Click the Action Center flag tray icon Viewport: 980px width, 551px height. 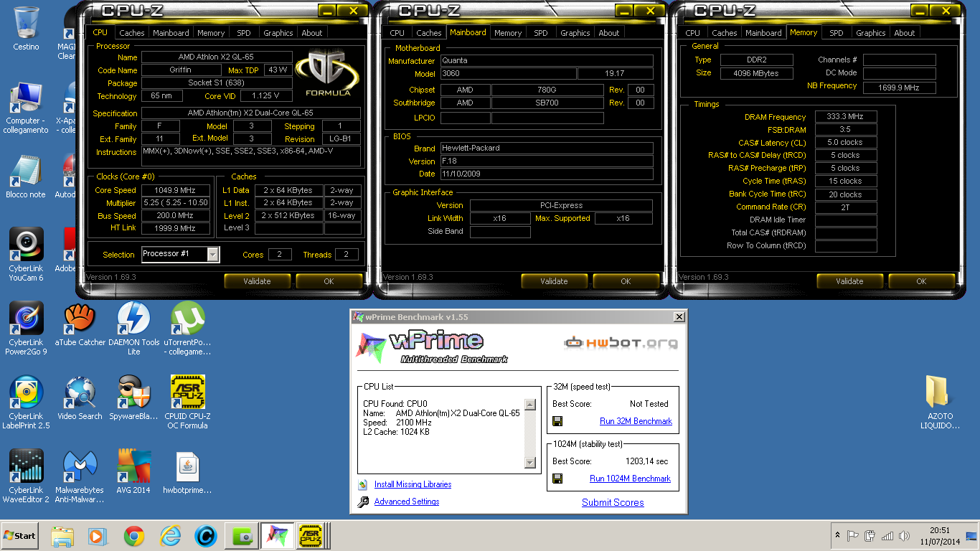tap(854, 535)
